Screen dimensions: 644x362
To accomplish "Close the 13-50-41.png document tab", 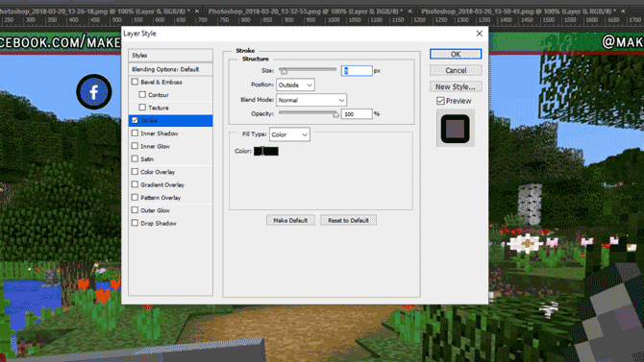I will pyautogui.click(x=623, y=12).
